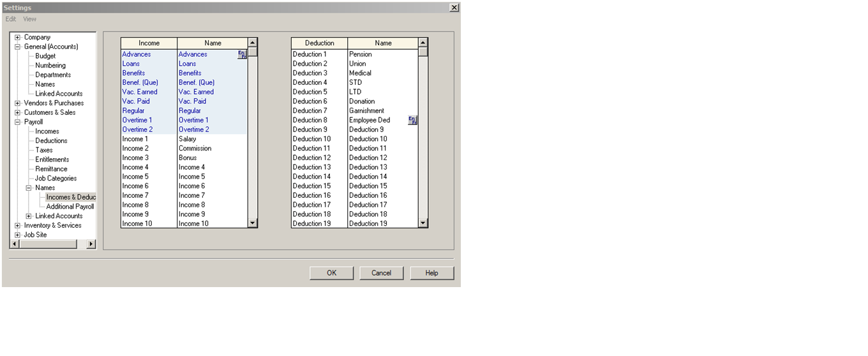This screenshot has width=868, height=356.
Task: Click the Vac. Earned name cell
Action: coord(212,92)
